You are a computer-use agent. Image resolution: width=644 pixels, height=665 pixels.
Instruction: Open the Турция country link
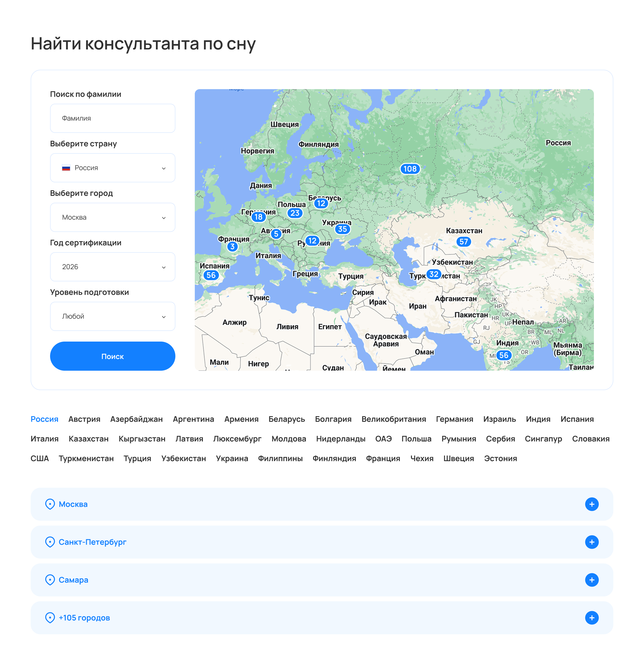(x=137, y=458)
